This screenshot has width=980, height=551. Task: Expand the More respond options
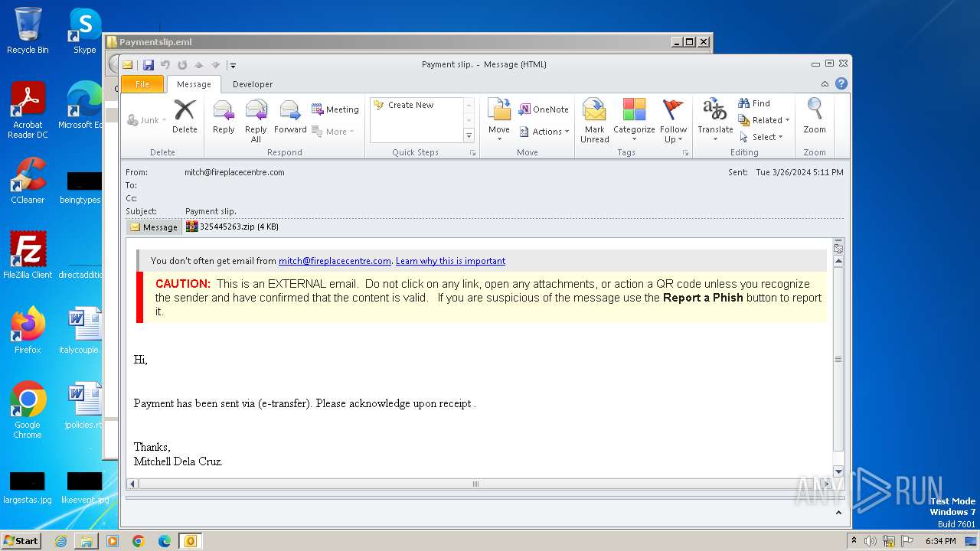333,132
